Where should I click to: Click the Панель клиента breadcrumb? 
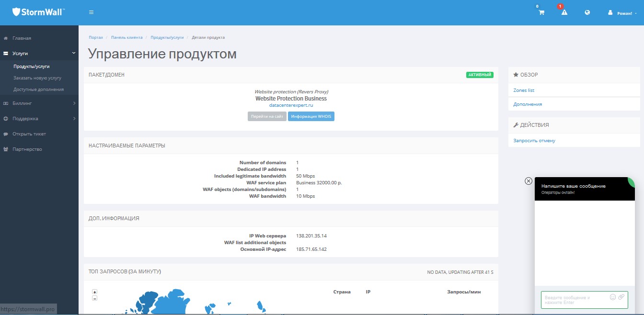(127, 37)
